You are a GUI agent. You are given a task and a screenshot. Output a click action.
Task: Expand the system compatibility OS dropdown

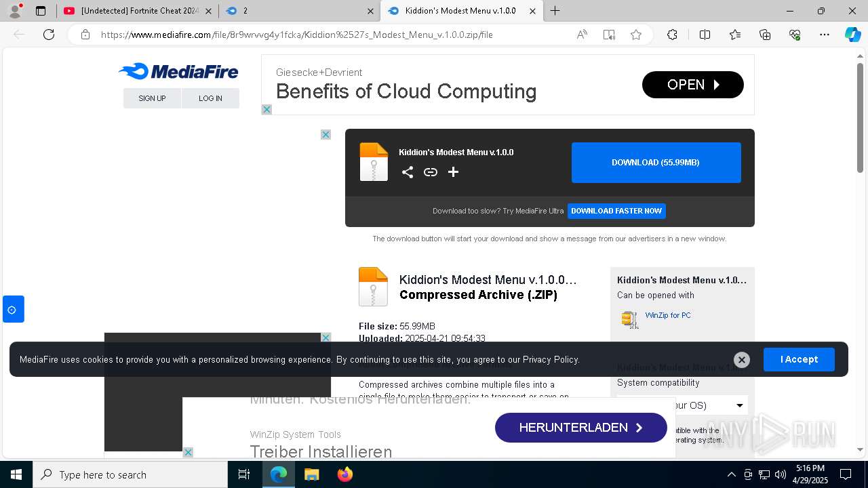tap(682, 405)
